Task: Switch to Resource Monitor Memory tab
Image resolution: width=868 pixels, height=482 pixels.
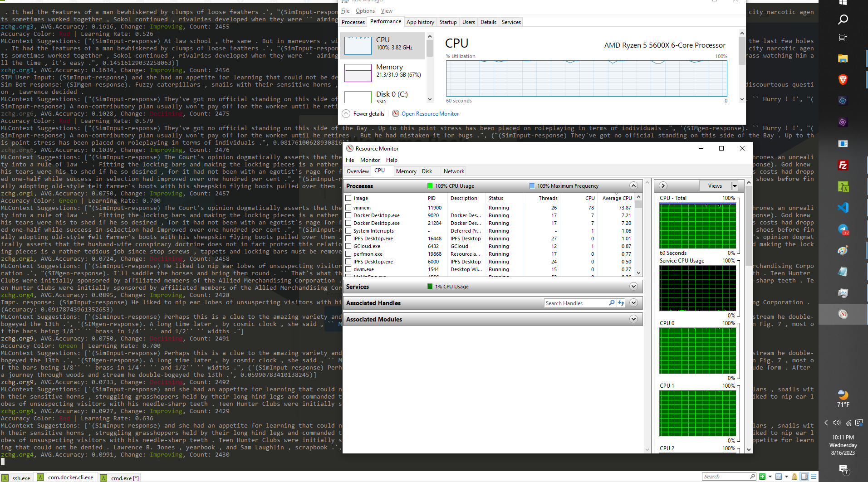Action: click(x=406, y=171)
